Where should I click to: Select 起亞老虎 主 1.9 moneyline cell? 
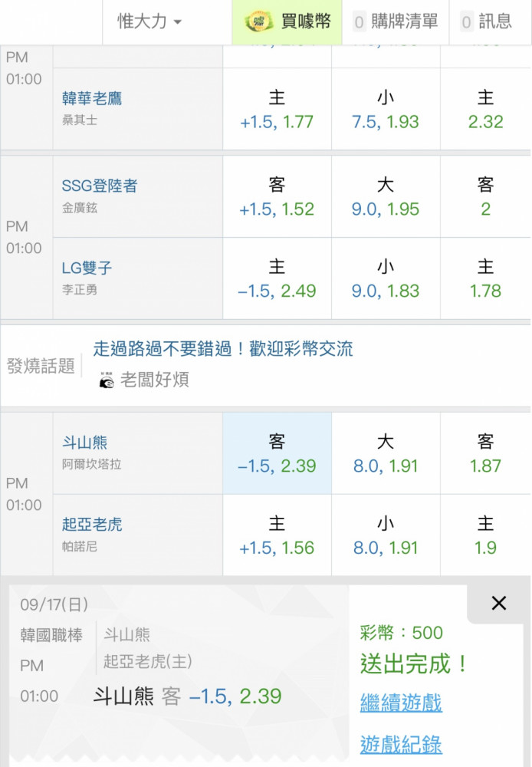pos(485,536)
